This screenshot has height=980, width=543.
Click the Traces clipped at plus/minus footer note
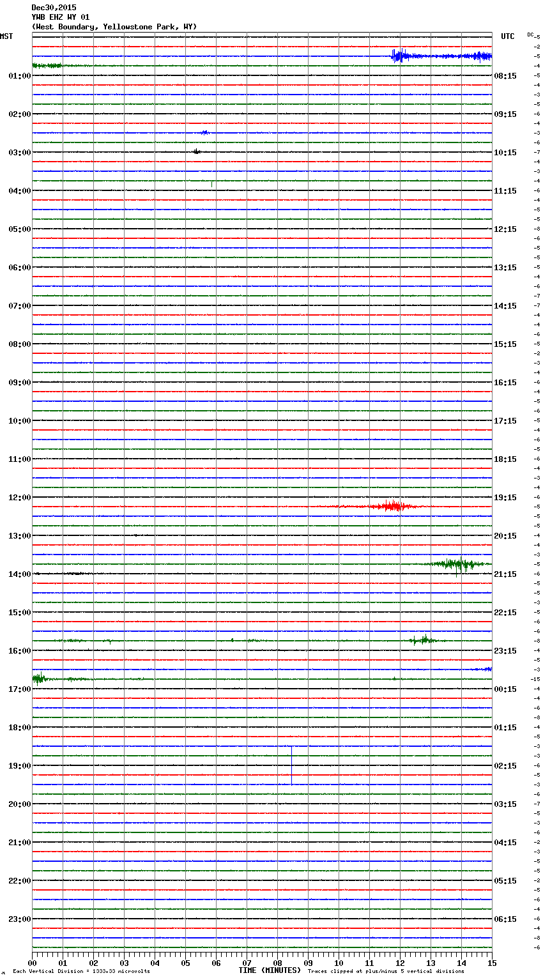[386, 971]
